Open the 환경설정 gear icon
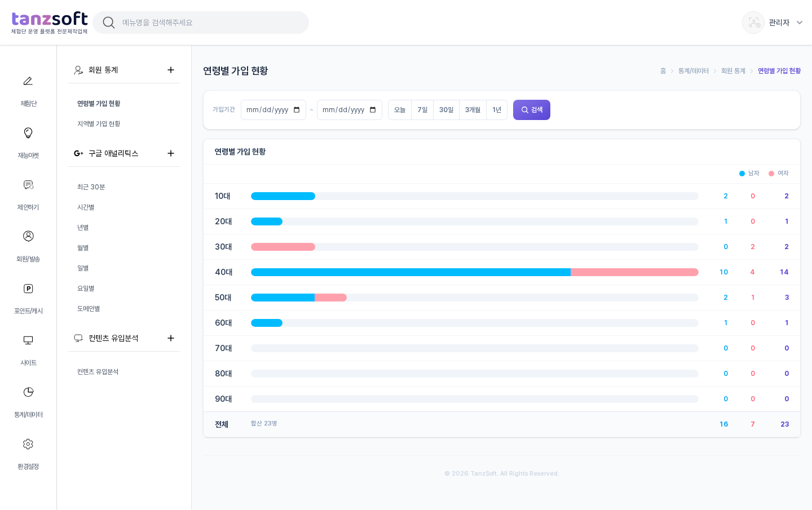 pyautogui.click(x=28, y=444)
